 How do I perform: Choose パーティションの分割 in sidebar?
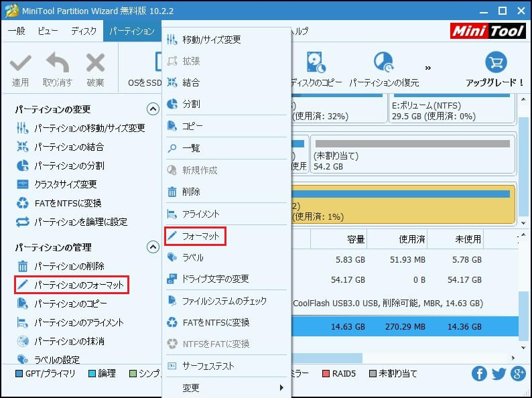tap(60, 166)
